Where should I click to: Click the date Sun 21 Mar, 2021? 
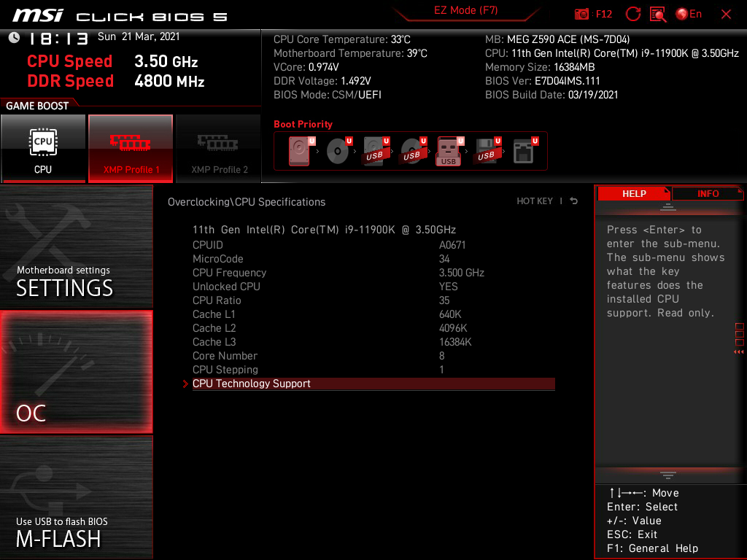139,36
